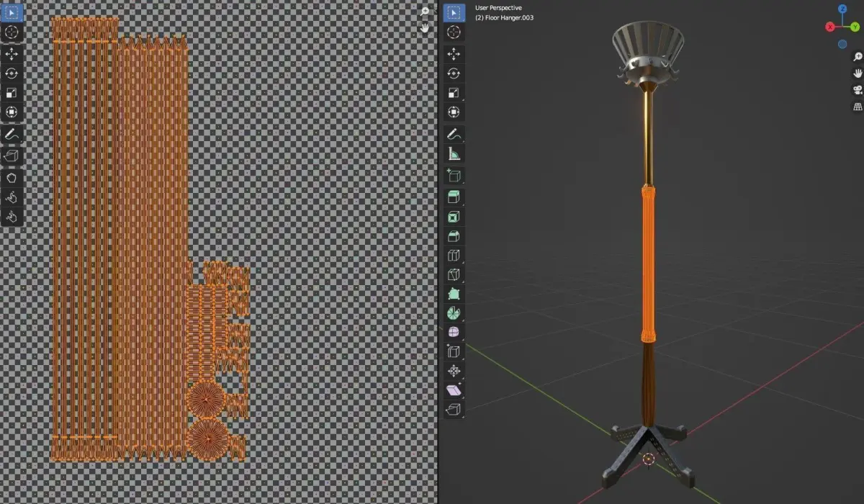
Task: Choose the Rip Region tool in the UV editor
Action: pyautogui.click(x=12, y=156)
